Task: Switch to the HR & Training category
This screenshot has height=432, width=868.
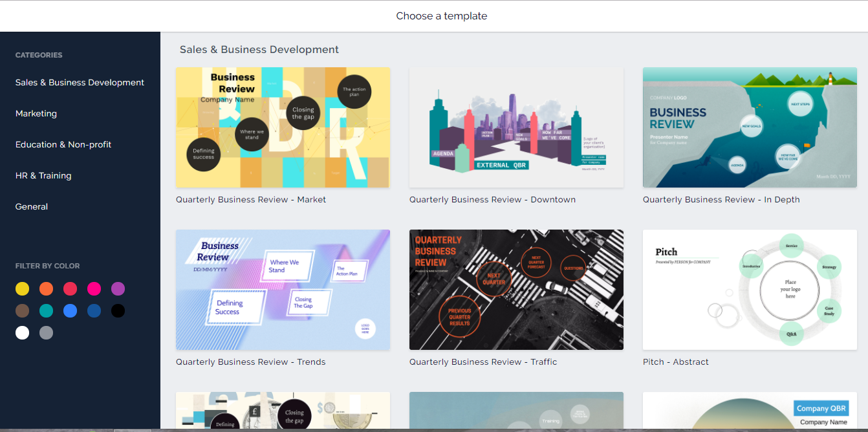Action: coord(43,175)
